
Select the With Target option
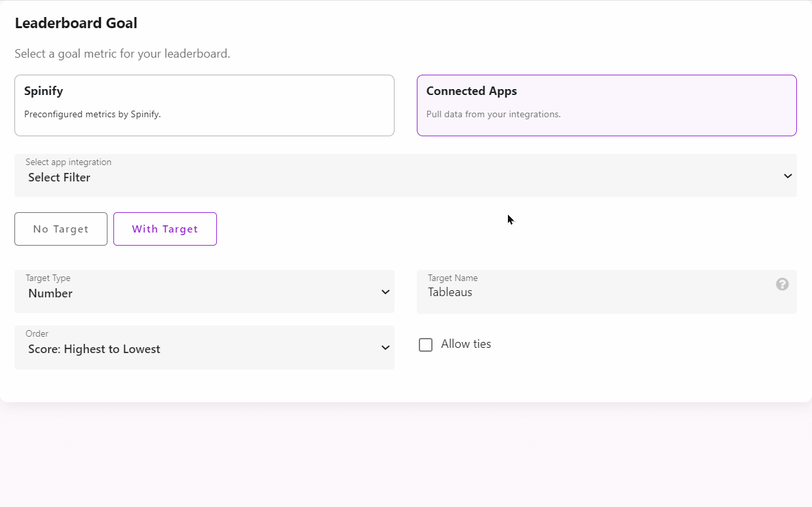click(x=164, y=229)
